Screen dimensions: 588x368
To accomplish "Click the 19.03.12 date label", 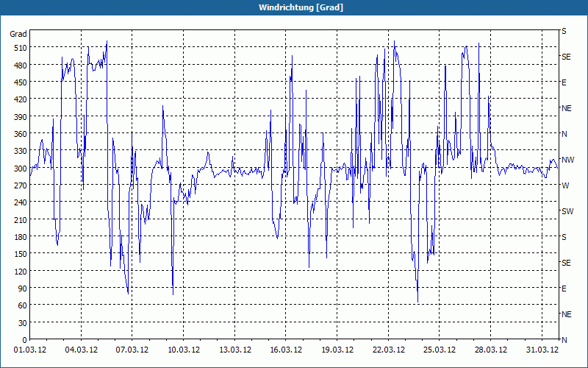I will (x=337, y=350).
